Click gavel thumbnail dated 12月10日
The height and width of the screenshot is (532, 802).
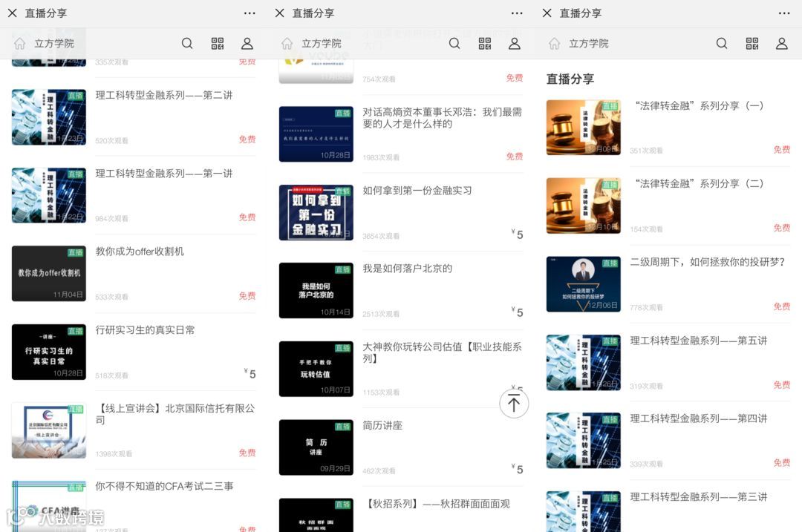click(584, 206)
